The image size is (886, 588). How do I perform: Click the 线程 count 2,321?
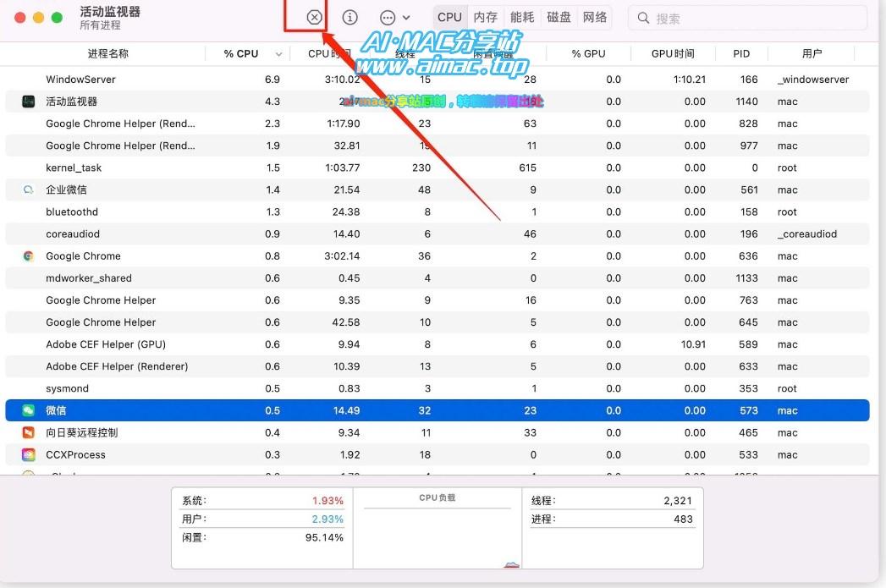[678, 501]
